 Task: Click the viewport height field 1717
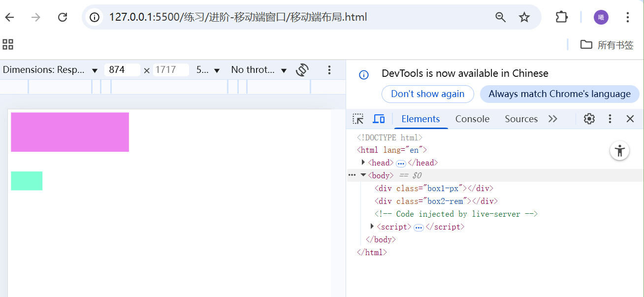click(171, 70)
